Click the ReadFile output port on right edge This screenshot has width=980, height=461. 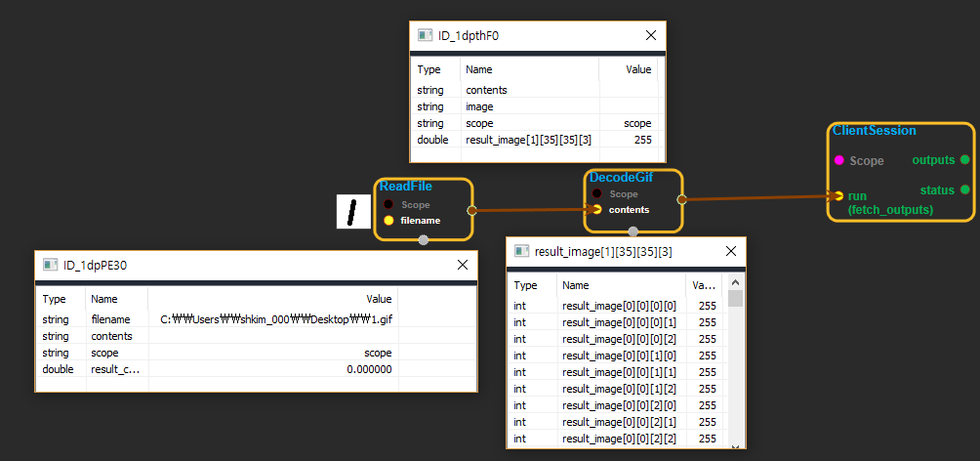pos(472,209)
